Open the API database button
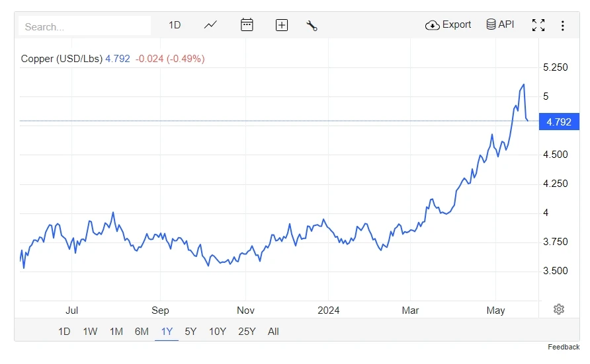 point(500,24)
